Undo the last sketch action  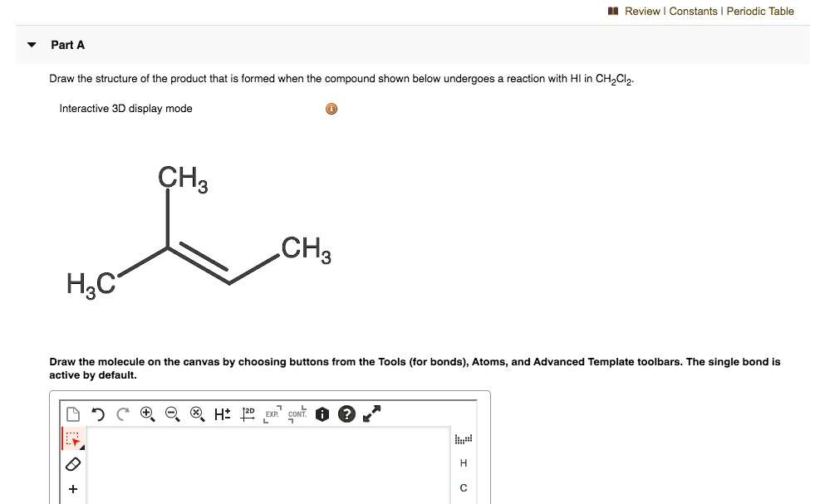coord(97,413)
